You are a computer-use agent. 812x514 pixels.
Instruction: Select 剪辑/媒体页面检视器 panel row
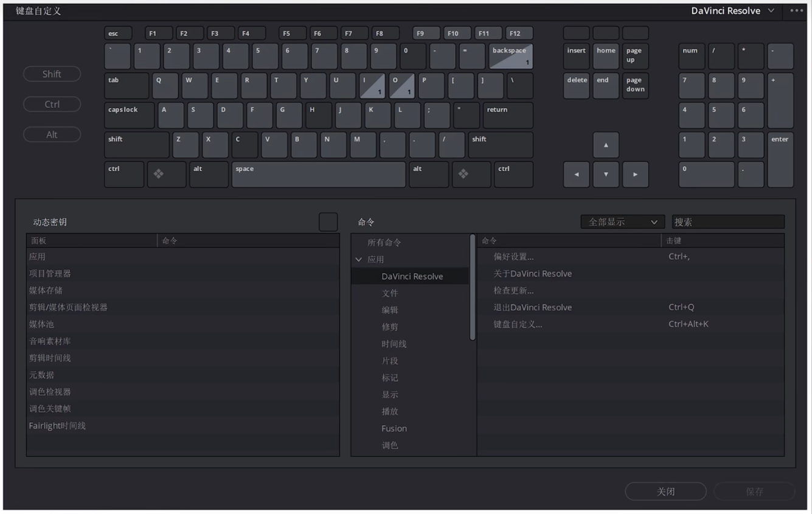point(182,307)
